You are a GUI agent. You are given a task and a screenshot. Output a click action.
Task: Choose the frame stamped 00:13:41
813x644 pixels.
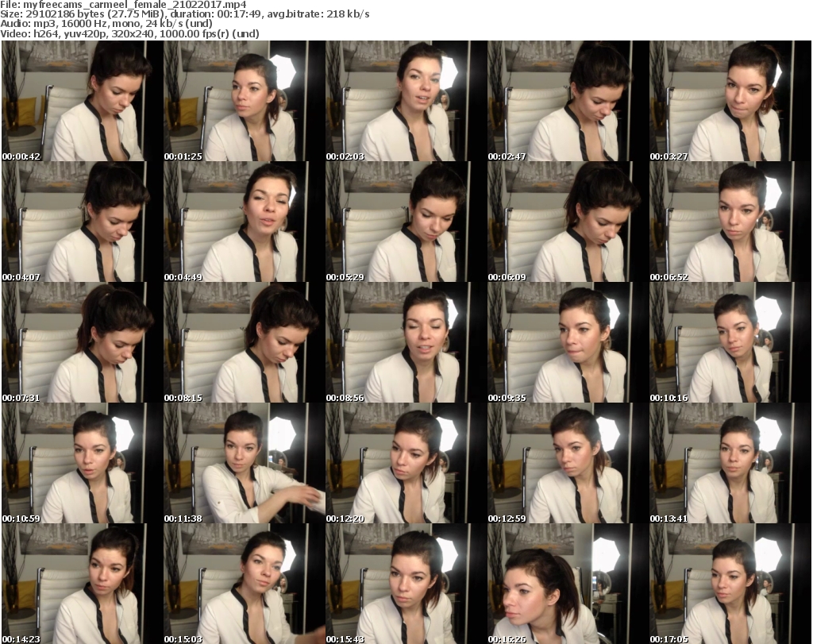tap(730, 463)
